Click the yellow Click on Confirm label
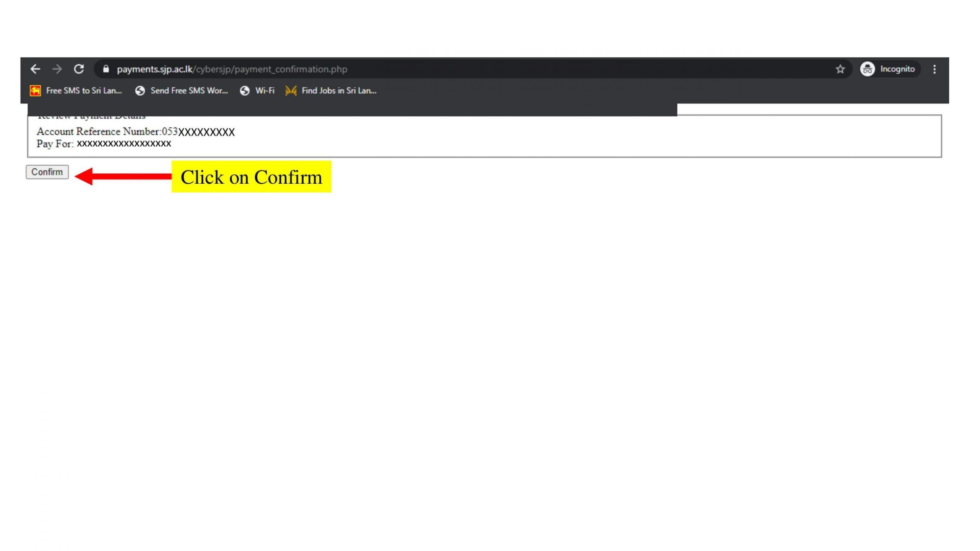The height and width of the screenshot is (551, 980). (251, 177)
